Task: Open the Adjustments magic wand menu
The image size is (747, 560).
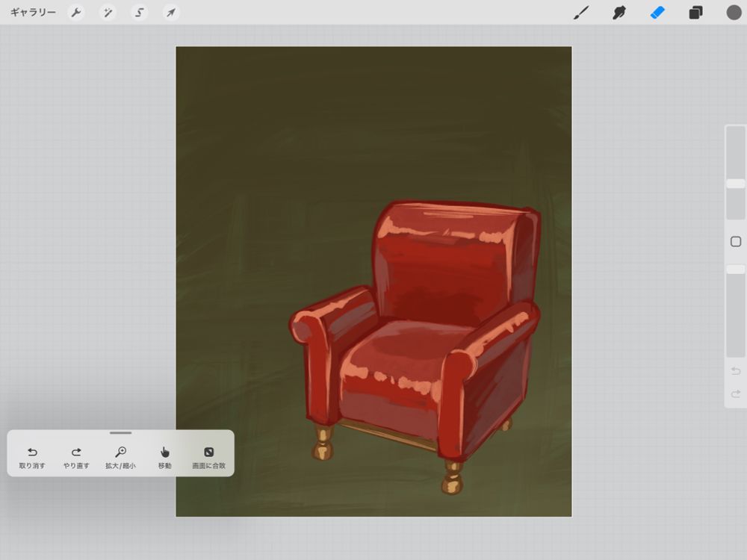Action: tap(108, 13)
